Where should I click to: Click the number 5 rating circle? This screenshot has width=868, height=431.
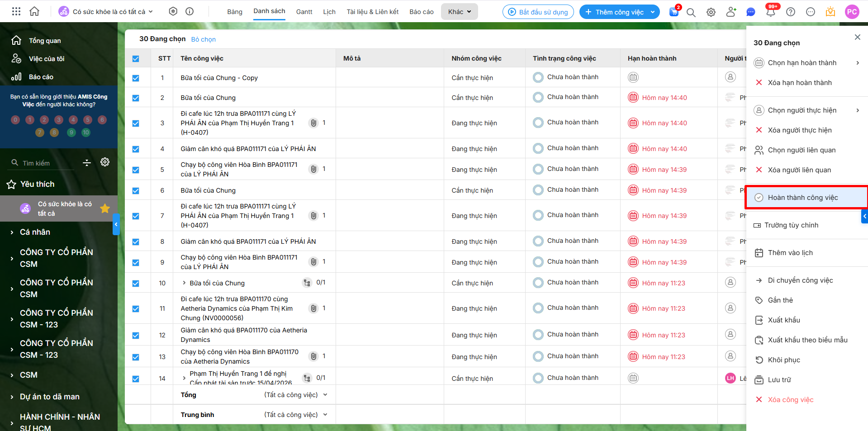point(88,120)
